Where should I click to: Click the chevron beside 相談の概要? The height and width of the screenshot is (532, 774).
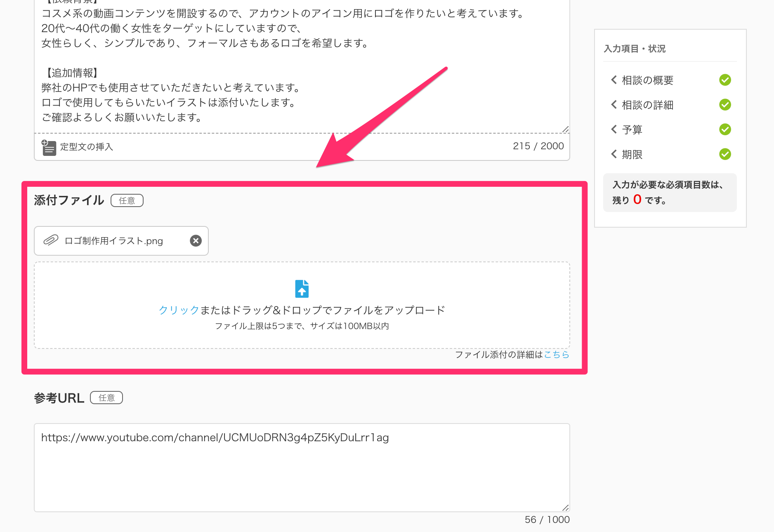pos(614,80)
